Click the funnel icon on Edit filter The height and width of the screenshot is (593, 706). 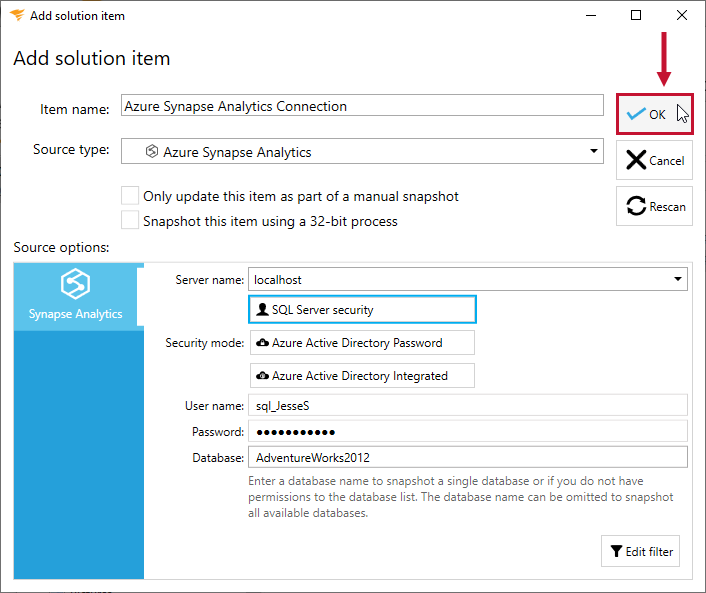click(x=616, y=551)
